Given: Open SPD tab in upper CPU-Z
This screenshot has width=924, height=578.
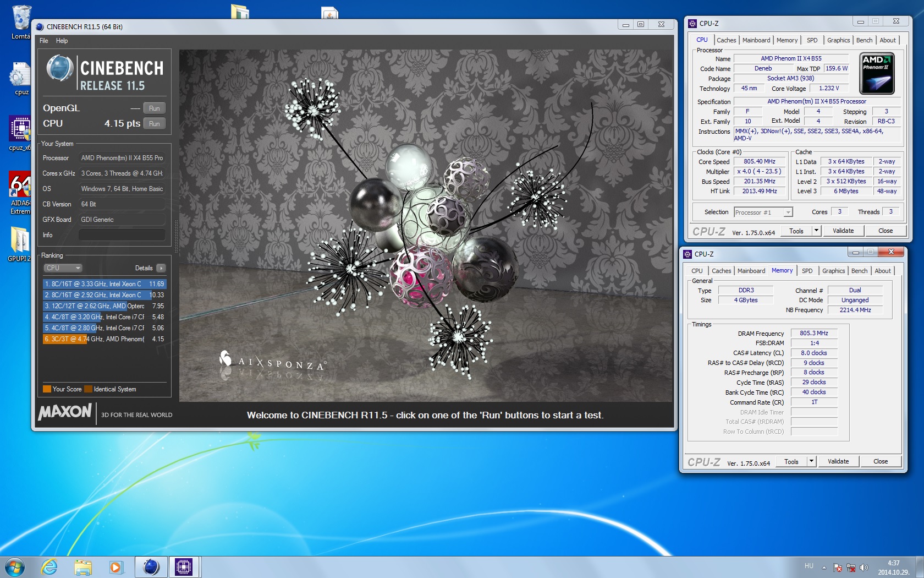Looking at the screenshot, I should point(812,40).
